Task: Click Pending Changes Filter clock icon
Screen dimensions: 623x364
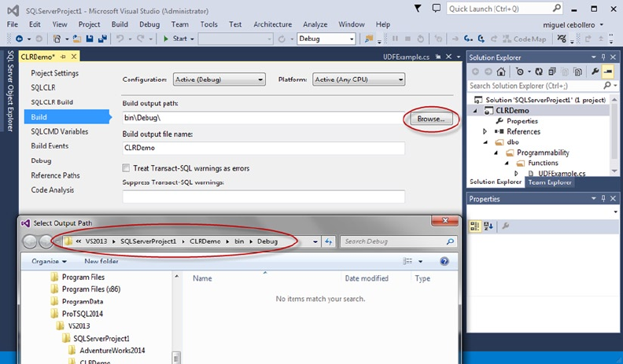Action: click(519, 72)
